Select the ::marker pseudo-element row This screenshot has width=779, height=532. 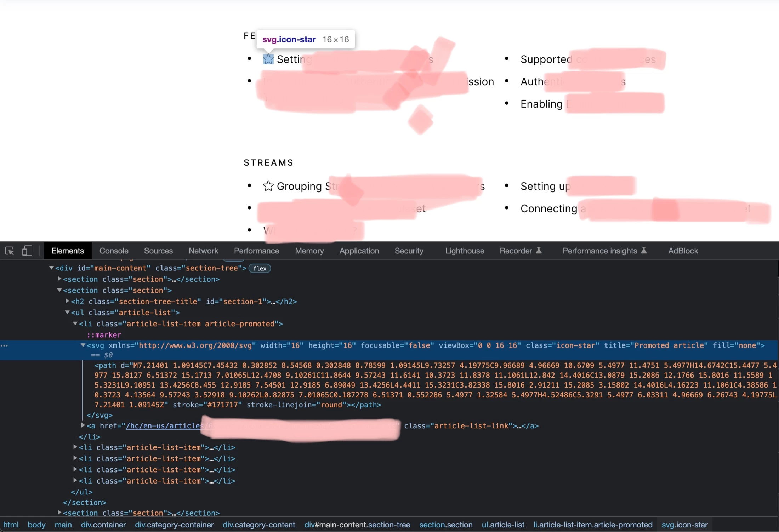104,335
